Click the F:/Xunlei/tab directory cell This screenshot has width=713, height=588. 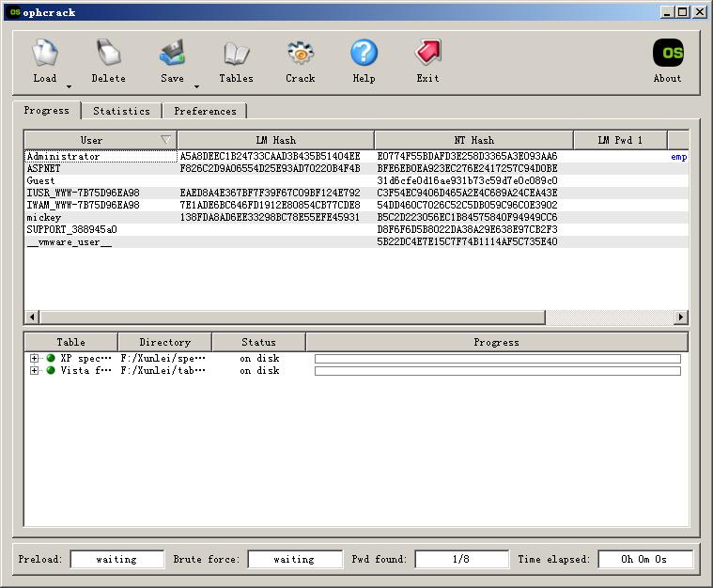click(x=163, y=371)
